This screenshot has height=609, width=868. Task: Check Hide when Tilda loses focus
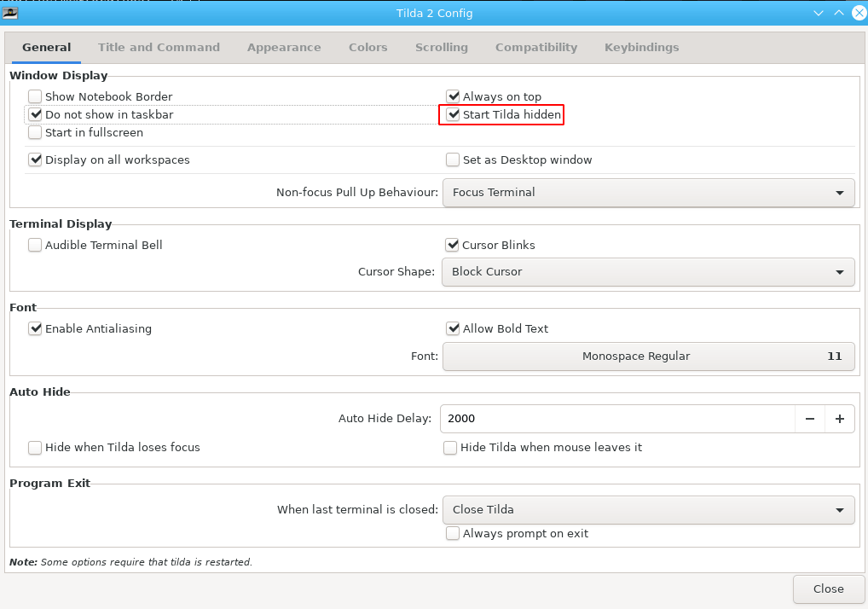point(35,448)
